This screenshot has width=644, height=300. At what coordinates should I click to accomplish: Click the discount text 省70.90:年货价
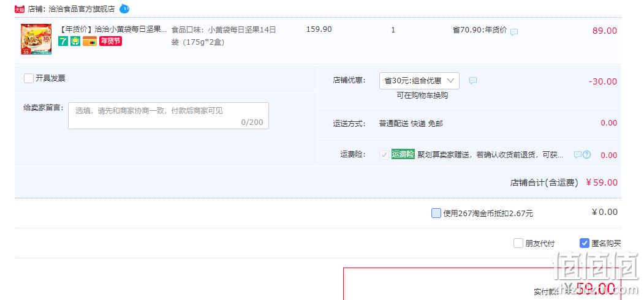click(480, 31)
